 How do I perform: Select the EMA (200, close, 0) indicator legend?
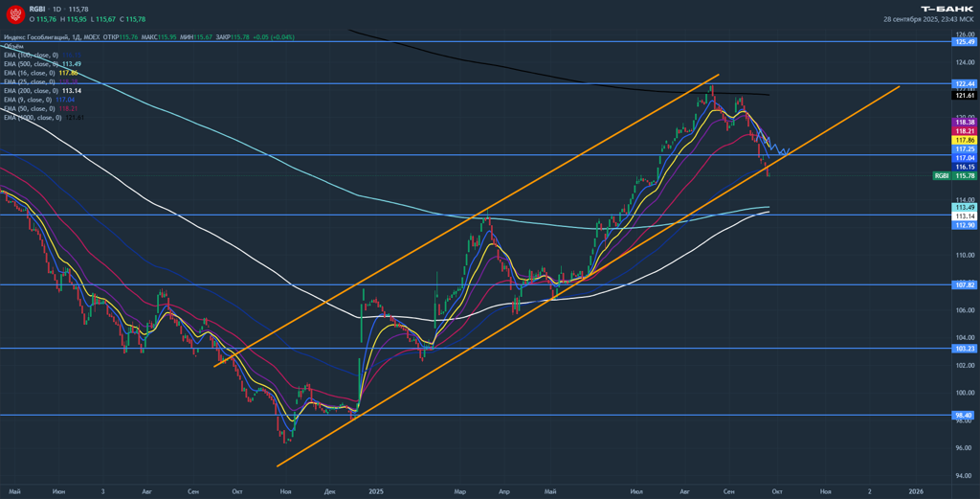click(x=31, y=91)
